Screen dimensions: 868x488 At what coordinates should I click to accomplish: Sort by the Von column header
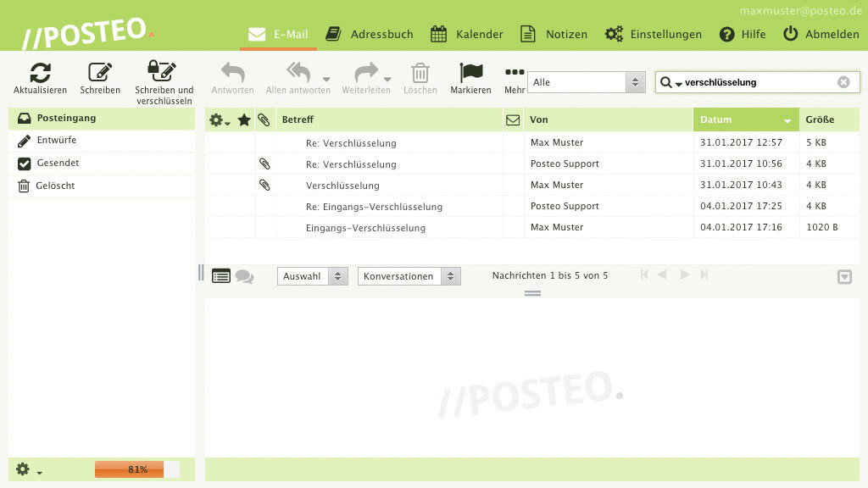click(x=609, y=119)
